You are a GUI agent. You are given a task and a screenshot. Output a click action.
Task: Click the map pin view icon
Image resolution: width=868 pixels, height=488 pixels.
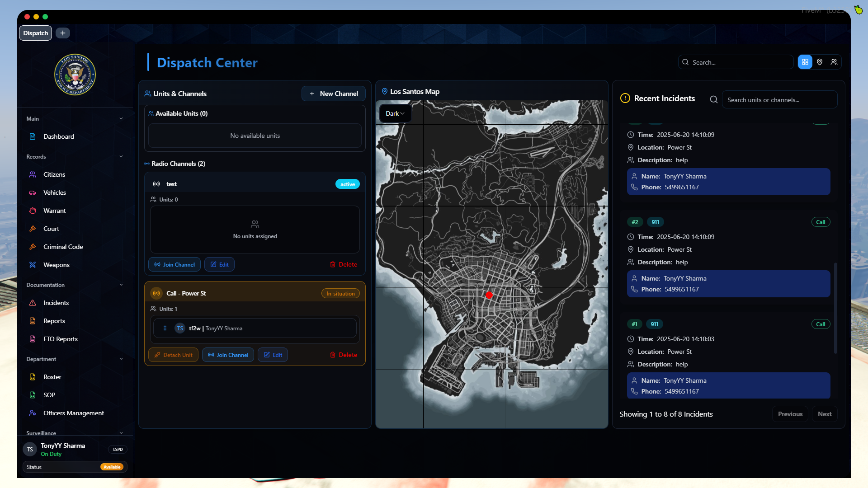point(820,62)
